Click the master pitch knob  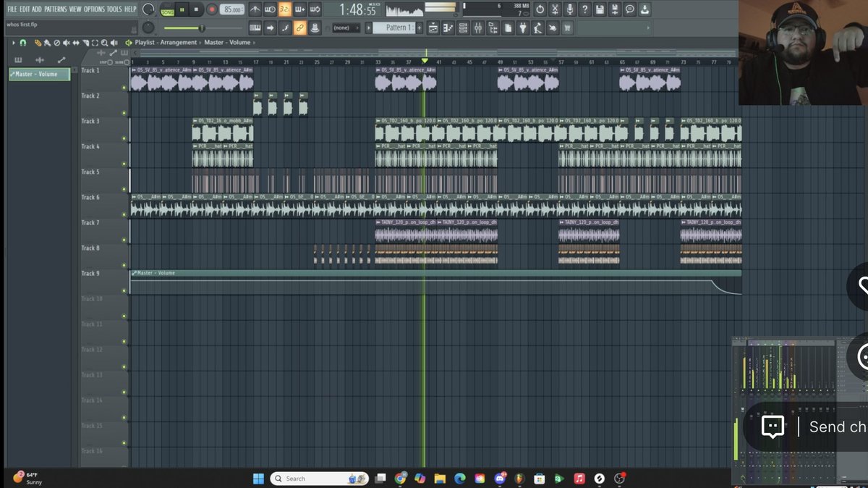[148, 28]
